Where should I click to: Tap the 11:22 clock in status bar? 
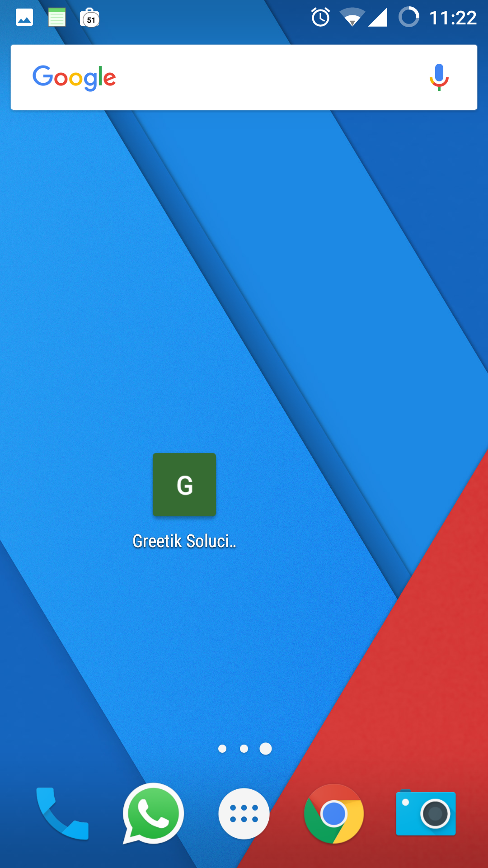tap(453, 18)
